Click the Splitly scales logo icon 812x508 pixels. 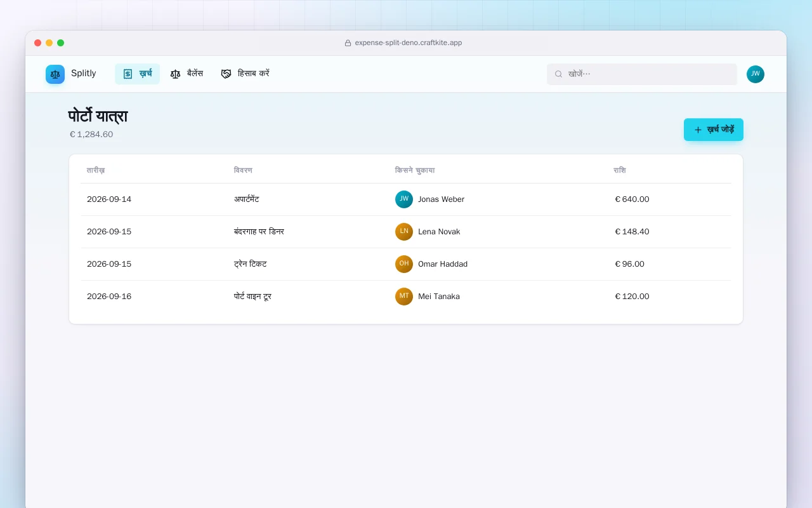[x=55, y=74]
